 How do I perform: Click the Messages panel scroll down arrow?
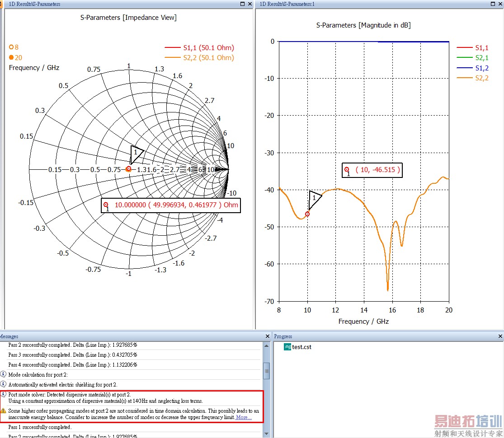(x=266, y=434)
